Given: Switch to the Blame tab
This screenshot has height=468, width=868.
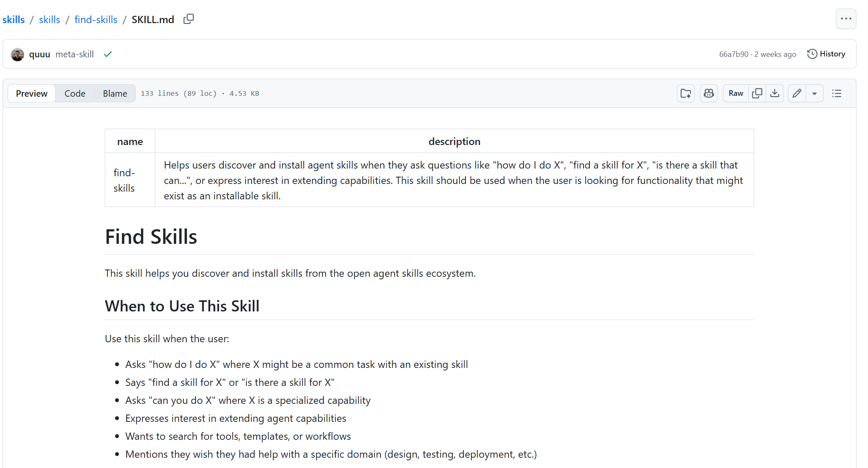Looking at the screenshot, I should (115, 93).
